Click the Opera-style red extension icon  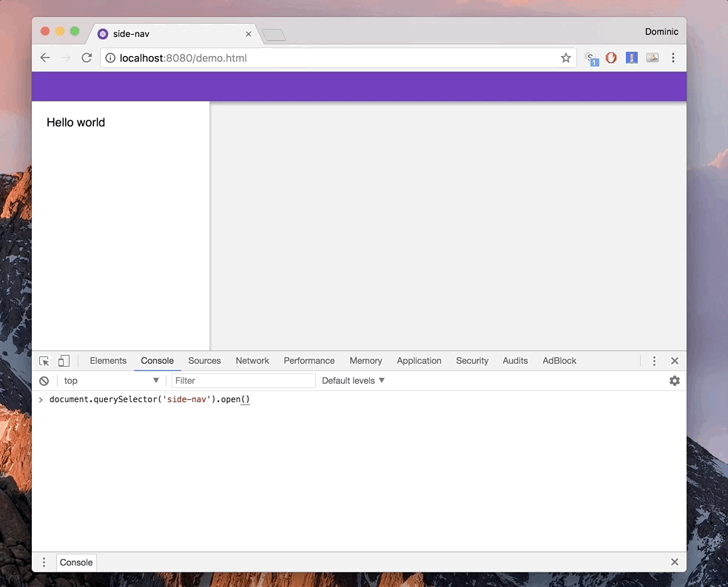pyautogui.click(x=611, y=58)
